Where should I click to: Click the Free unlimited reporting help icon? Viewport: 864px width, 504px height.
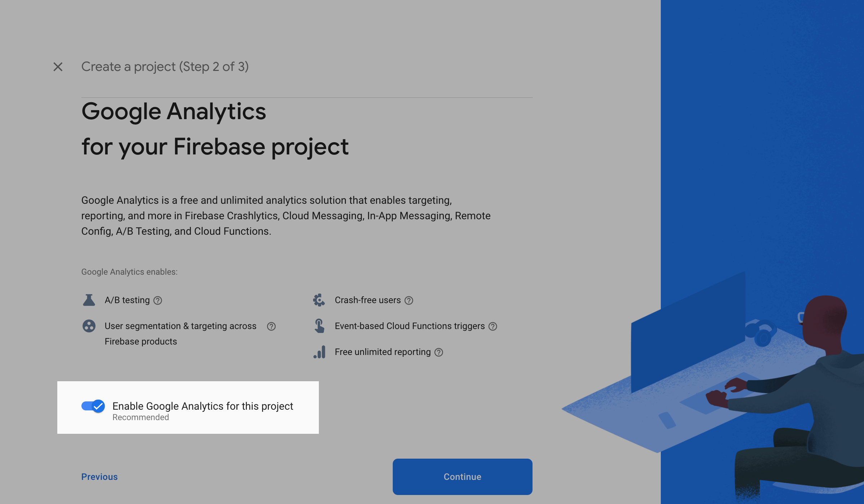[x=439, y=352]
